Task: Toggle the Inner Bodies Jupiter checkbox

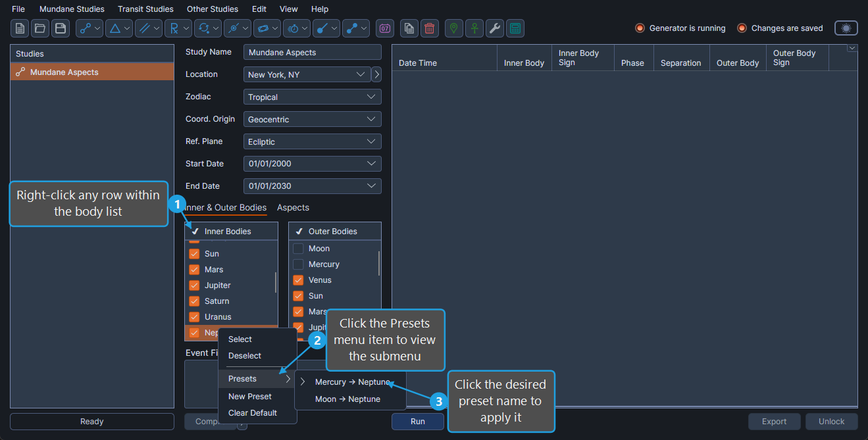Action: click(194, 285)
